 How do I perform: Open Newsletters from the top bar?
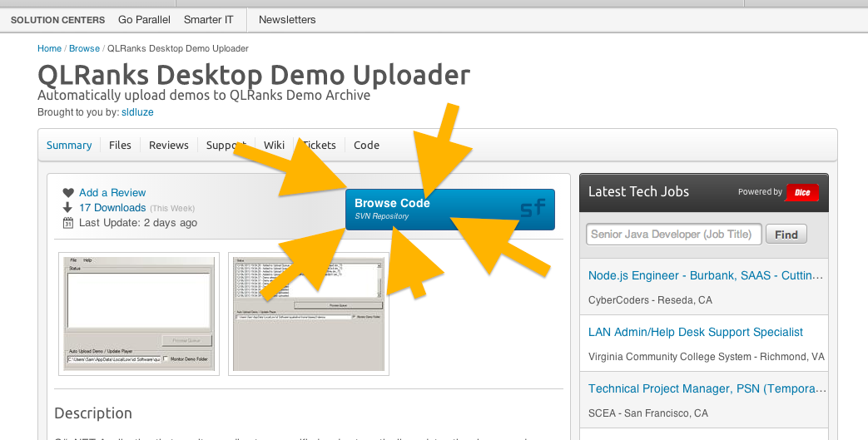point(289,19)
